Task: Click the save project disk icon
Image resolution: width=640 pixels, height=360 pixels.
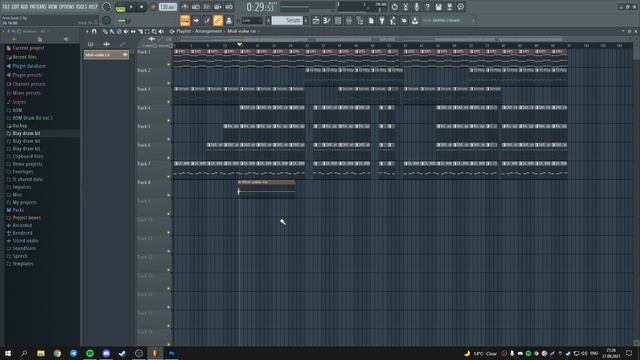Action: [x=438, y=7]
